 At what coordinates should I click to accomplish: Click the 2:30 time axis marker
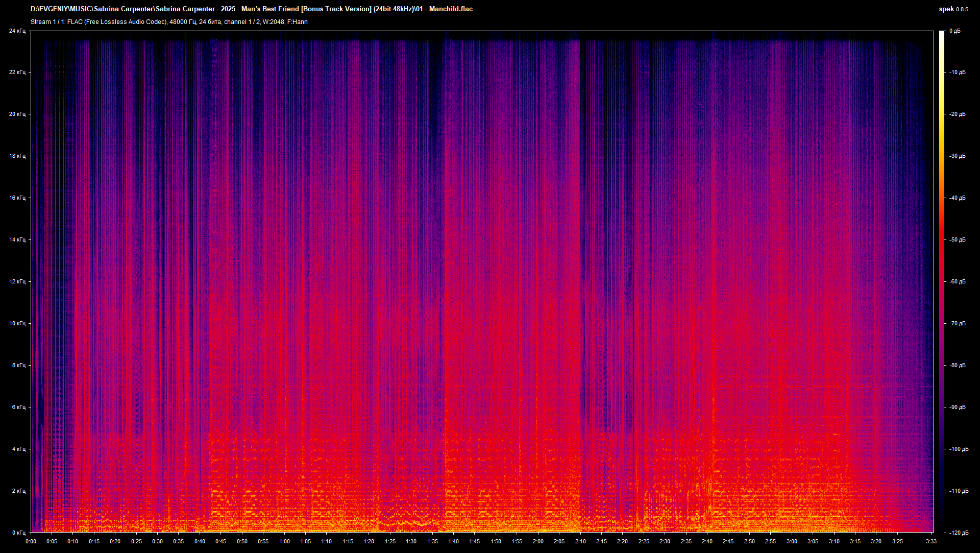pyautogui.click(x=665, y=541)
